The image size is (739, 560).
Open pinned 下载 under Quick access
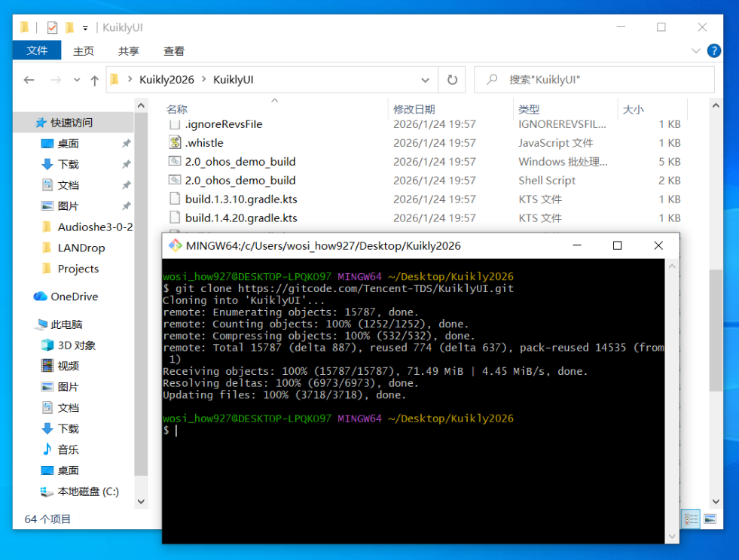(68, 164)
